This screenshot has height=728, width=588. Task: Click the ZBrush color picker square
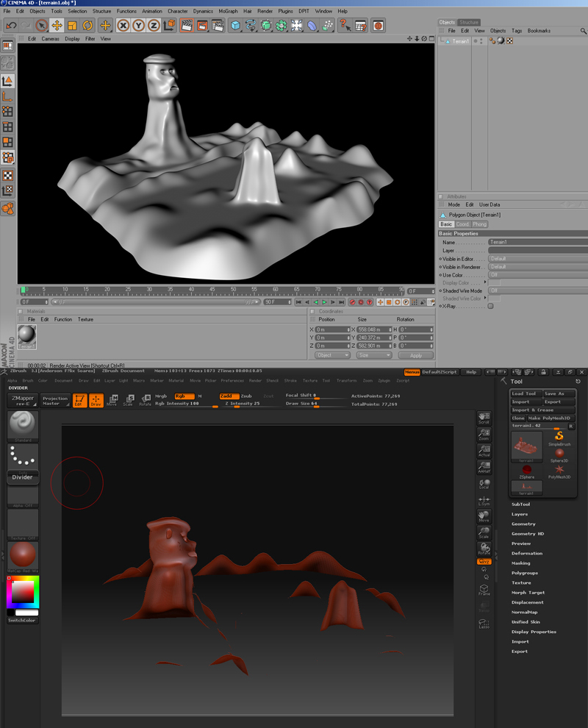tap(23, 592)
